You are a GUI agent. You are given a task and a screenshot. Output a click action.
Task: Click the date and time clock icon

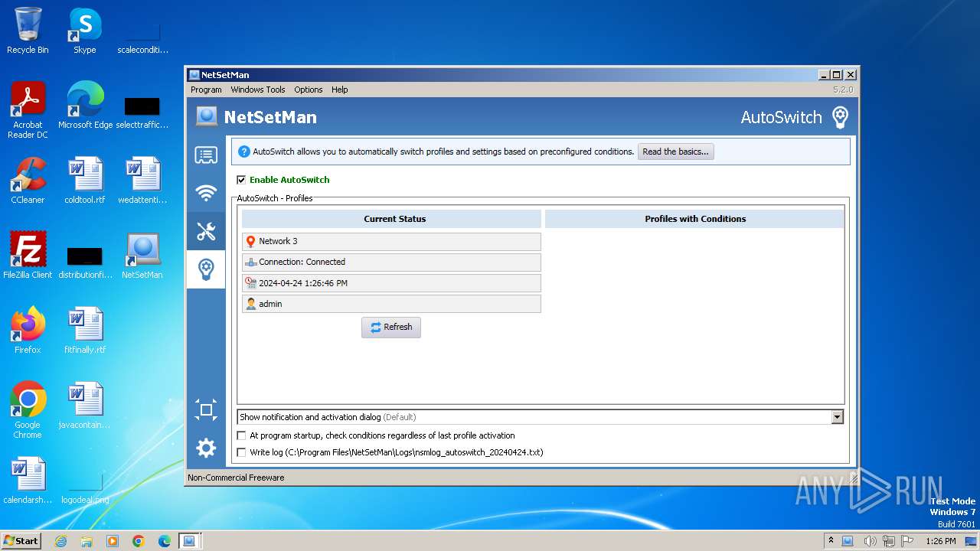pyautogui.click(x=250, y=283)
